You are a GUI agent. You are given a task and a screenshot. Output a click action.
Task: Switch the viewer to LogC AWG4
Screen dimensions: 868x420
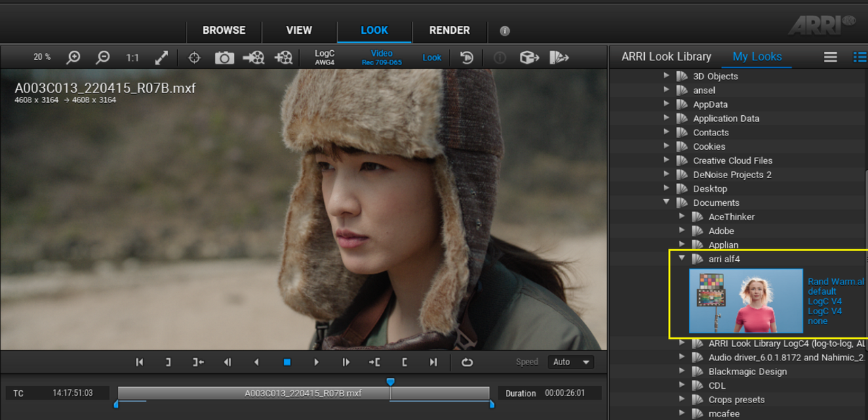pos(325,58)
